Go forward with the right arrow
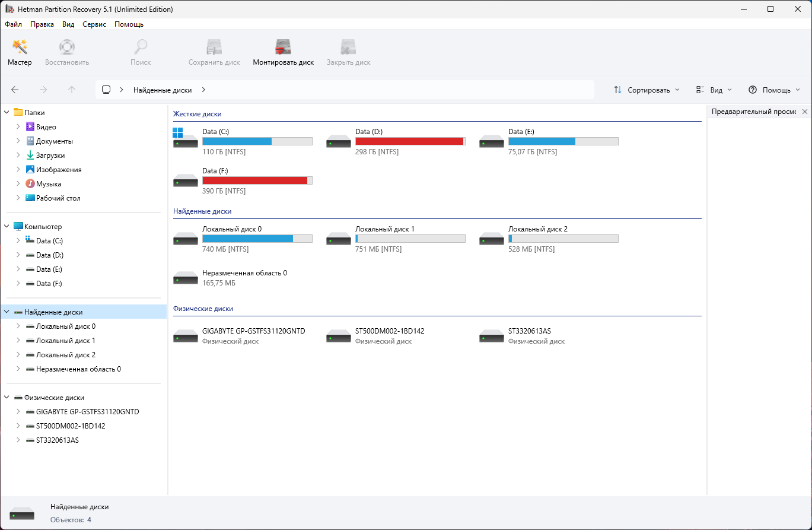Image resolution: width=812 pixels, height=530 pixels. pyautogui.click(x=43, y=90)
